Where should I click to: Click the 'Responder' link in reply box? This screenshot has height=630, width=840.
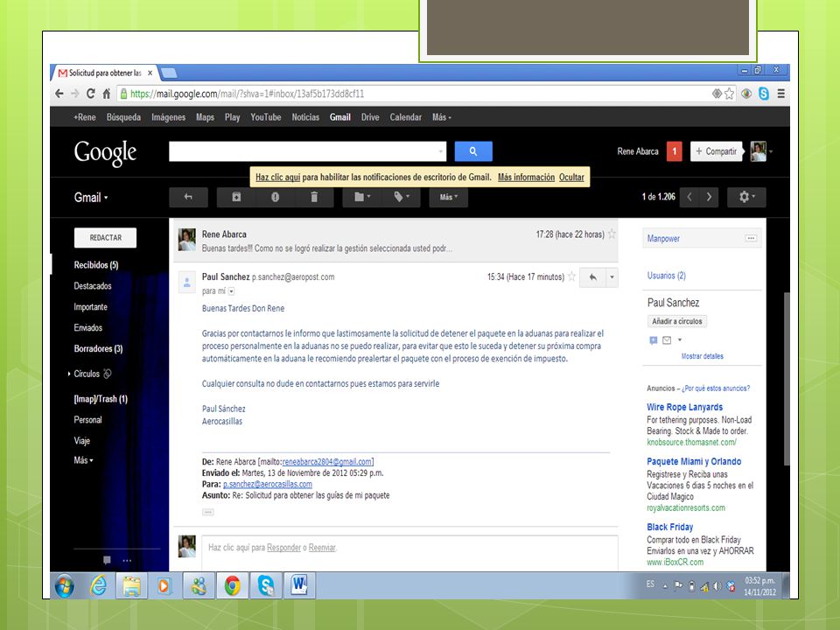283,548
